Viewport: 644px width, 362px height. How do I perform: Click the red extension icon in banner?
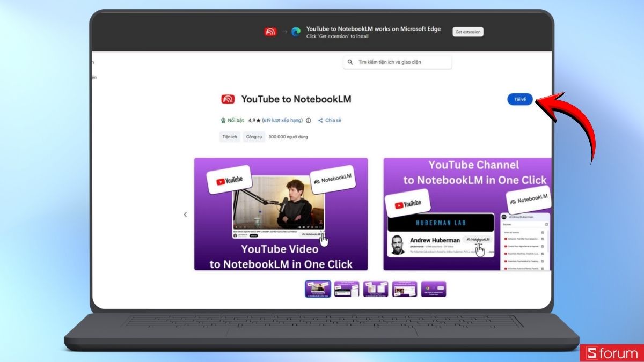click(270, 32)
